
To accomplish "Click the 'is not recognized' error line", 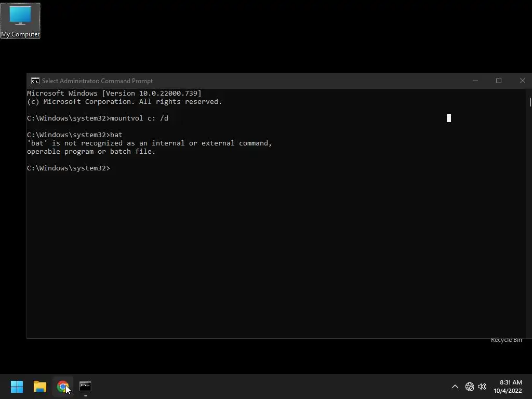I will tap(149, 143).
